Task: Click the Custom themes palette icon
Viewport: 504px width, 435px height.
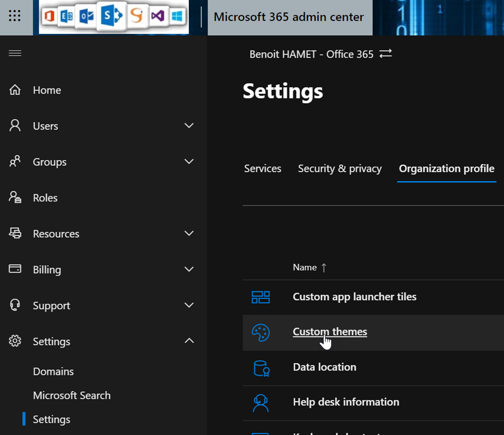Action: 261,332
